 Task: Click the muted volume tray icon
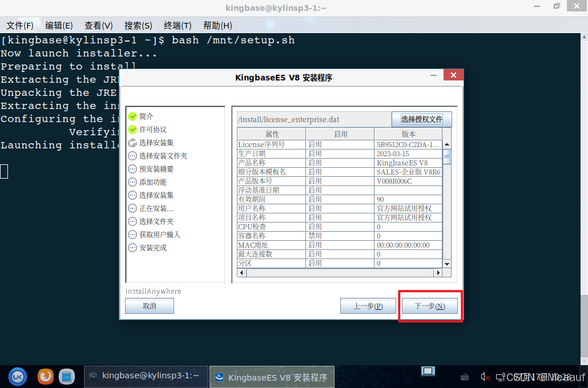(x=485, y=377)
